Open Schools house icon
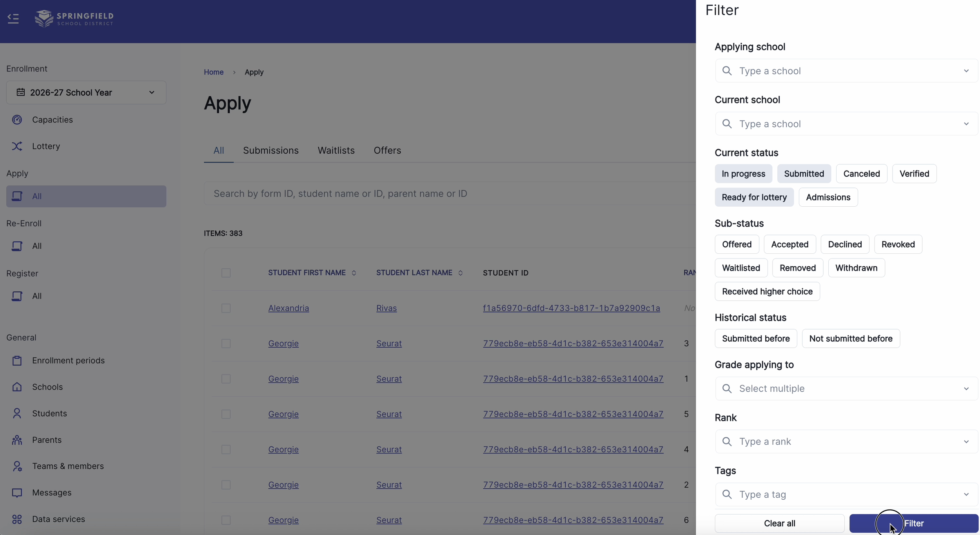Screen dimensions: 980x535 (17, 387)
